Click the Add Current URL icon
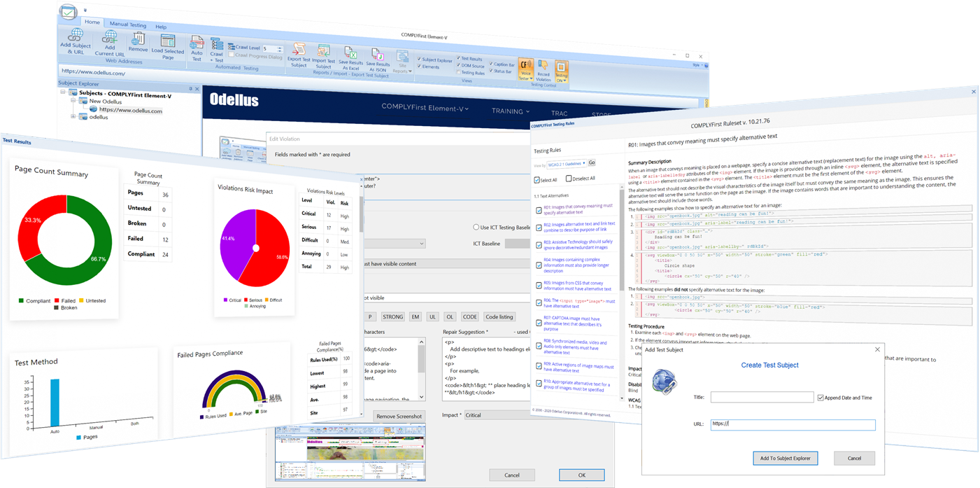Image resolution: width=980 pixels, height=488 pixels. (111, 37)
